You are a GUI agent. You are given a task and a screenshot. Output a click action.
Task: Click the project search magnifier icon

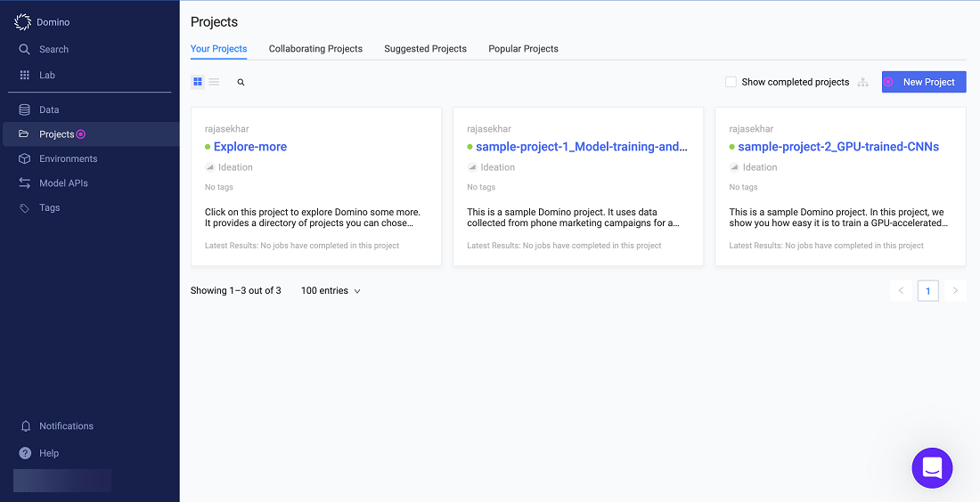(x=241, y=83)
